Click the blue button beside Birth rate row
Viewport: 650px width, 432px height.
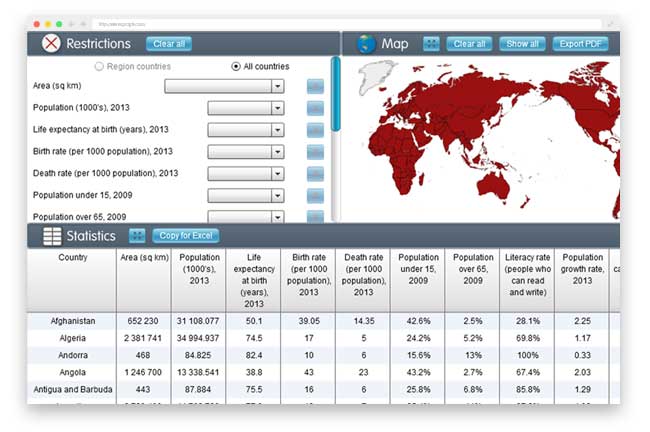tap(315, 152)
